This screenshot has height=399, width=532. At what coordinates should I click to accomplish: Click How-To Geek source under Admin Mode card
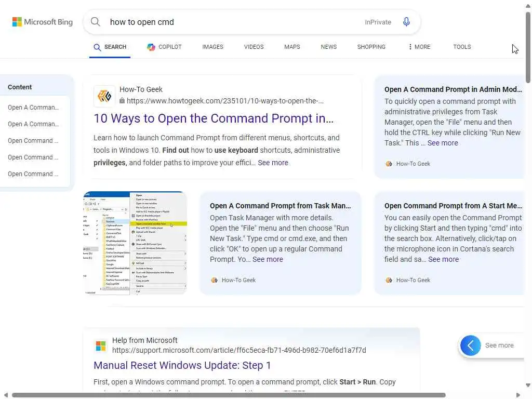(408, 164)
